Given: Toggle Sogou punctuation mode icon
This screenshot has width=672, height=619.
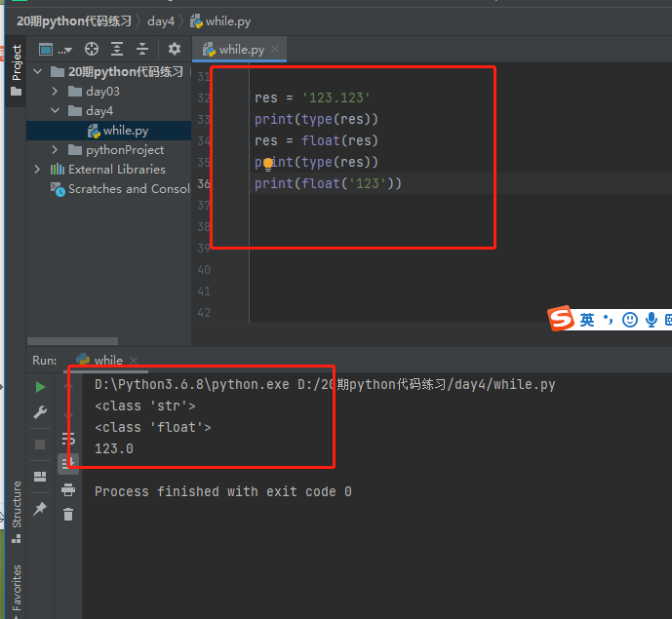Looking at the screenshot, I should coord(608,319).
